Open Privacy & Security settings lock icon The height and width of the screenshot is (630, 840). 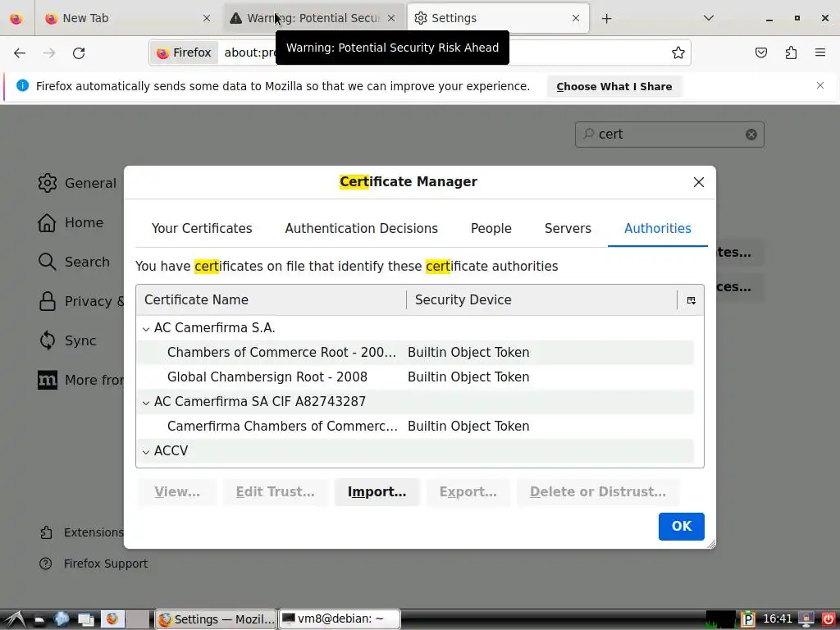coord(47,302)
